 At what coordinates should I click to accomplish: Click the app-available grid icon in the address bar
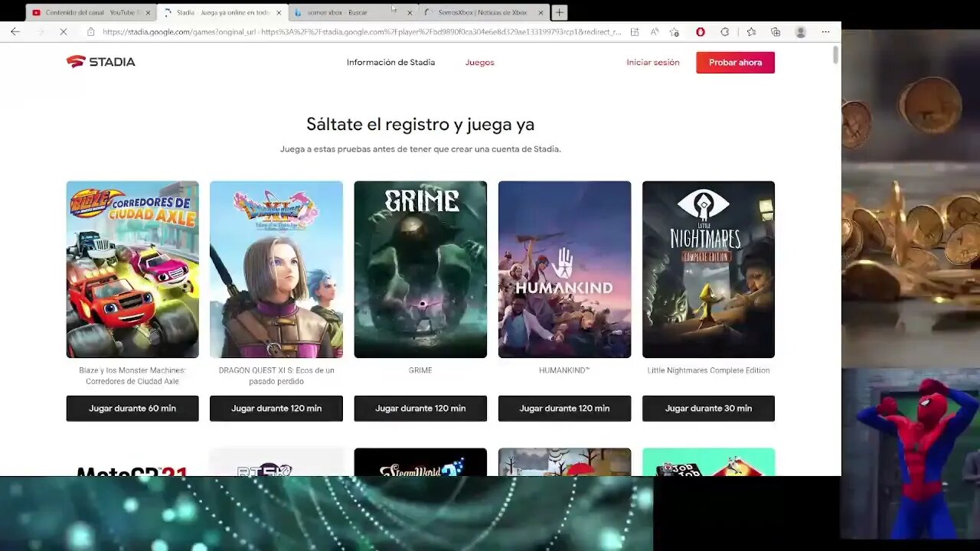pyautogui.click(x=635, y=32)
